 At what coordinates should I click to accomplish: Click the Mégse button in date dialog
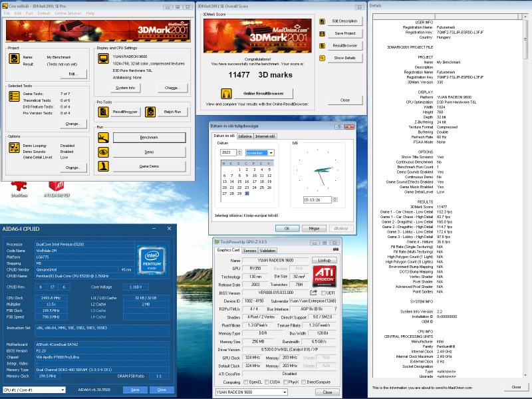(314, 228)
